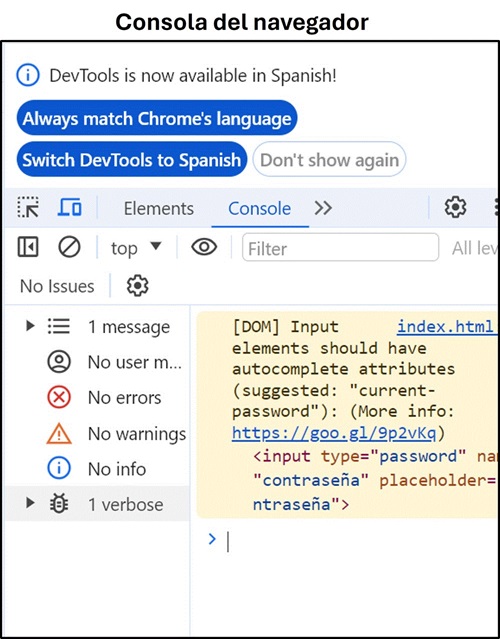Select the No warnings triangle filter
This screenshot has height=639, width=500.
click(x=59, y=433)
